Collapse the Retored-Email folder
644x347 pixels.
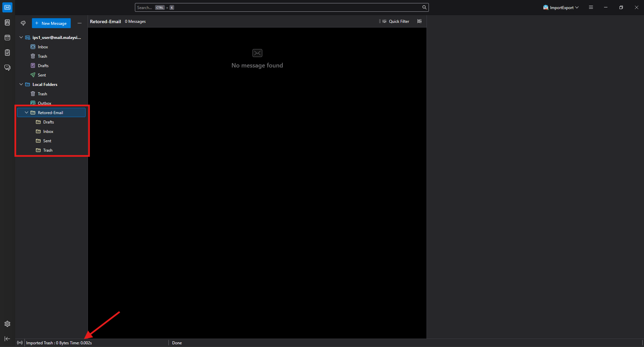27,113
